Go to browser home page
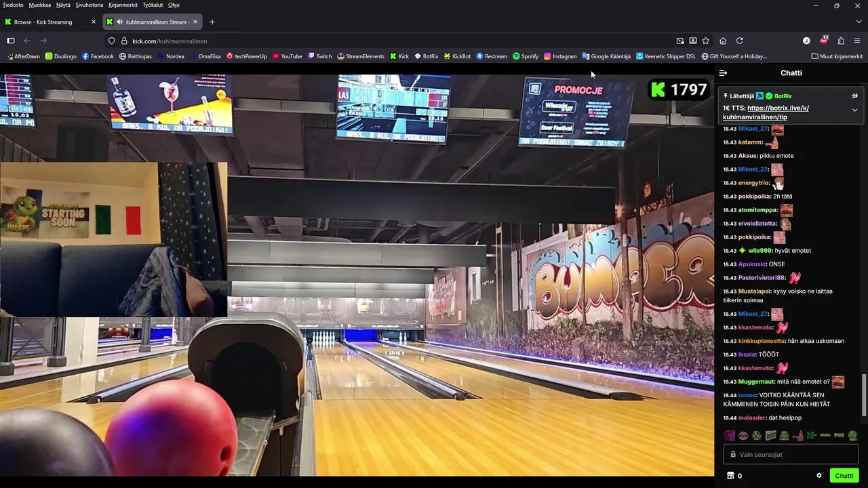This screenshot has height=488, width=868. (x=723, y=41)
